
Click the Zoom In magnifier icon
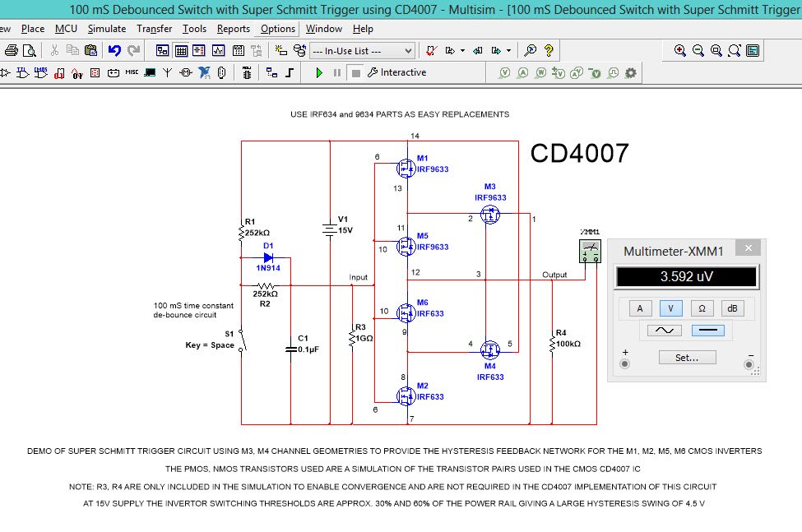(x=679, y=50)
